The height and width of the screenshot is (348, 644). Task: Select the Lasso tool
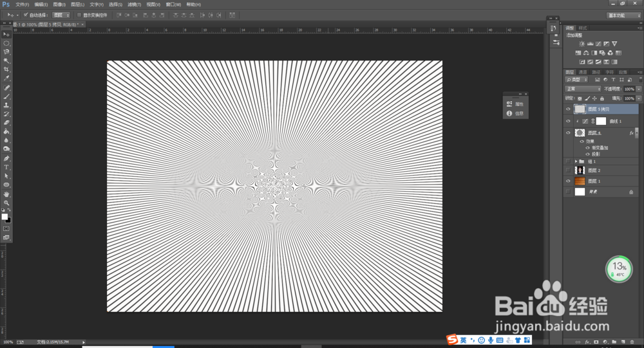pos(6,52)
